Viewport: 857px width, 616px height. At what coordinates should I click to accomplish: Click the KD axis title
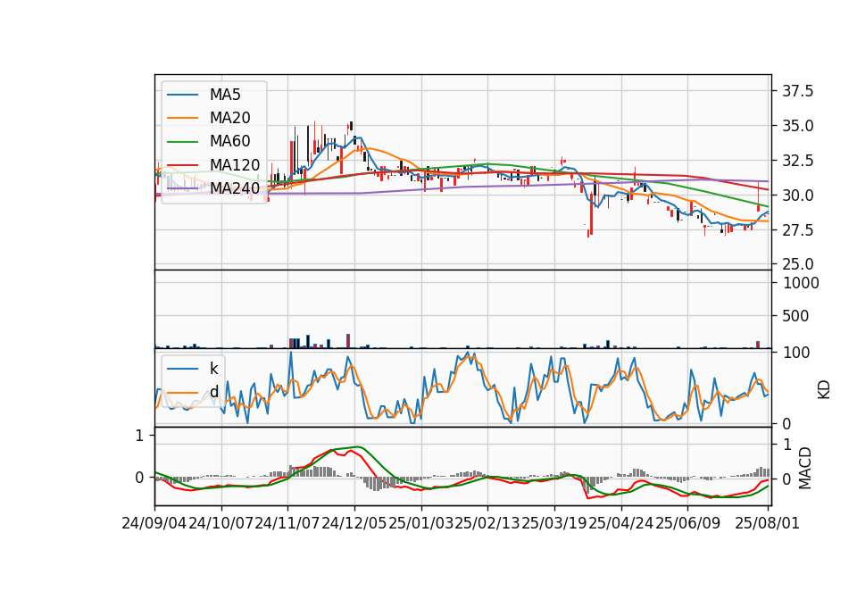coord(824,389)
